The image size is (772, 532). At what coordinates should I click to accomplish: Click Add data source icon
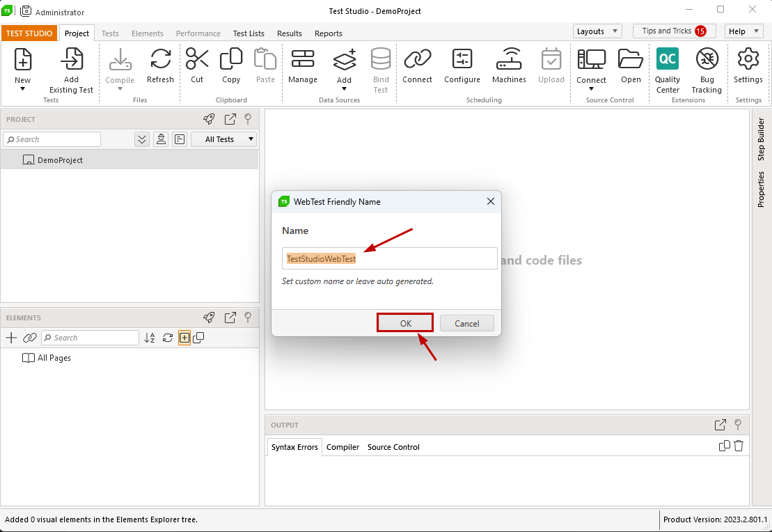[344, 59]
